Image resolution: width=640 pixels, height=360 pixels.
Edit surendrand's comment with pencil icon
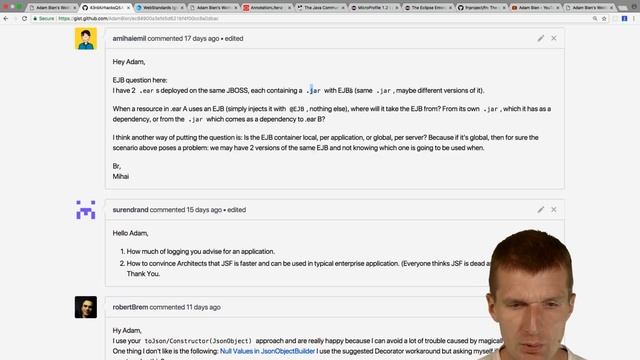[x=541, y=210]
